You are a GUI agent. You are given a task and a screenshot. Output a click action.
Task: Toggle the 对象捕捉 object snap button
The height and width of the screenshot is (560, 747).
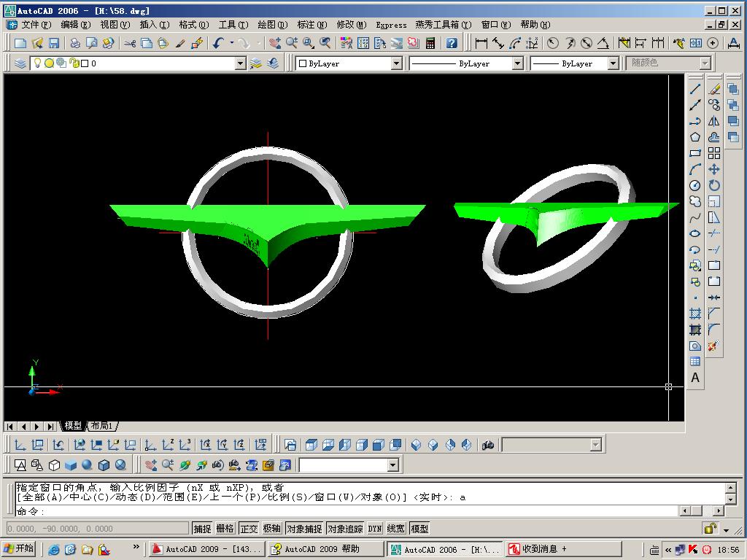304,529
